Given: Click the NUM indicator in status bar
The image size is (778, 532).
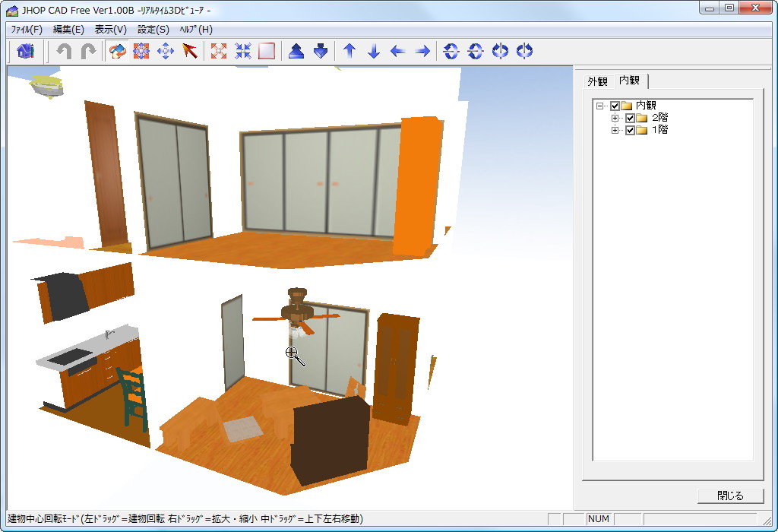Looking at the screenshot, I should (599, 518).
